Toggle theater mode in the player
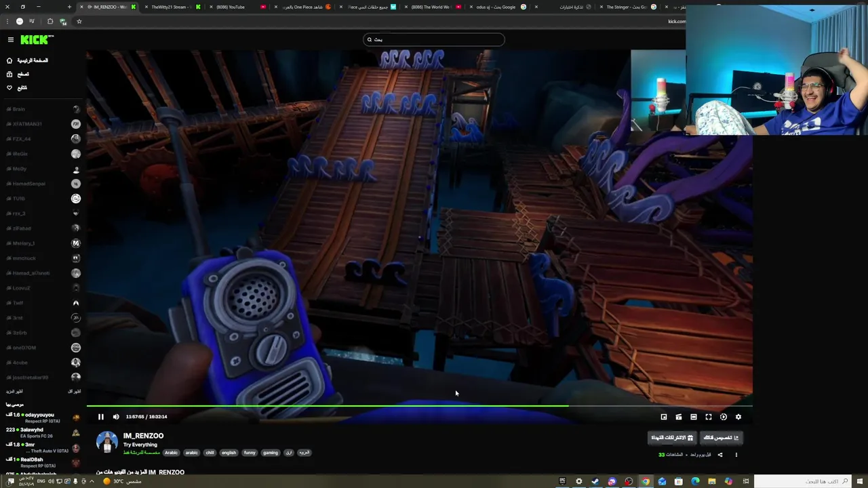Viewport: 868px width, 488px height. click(694, 417)
